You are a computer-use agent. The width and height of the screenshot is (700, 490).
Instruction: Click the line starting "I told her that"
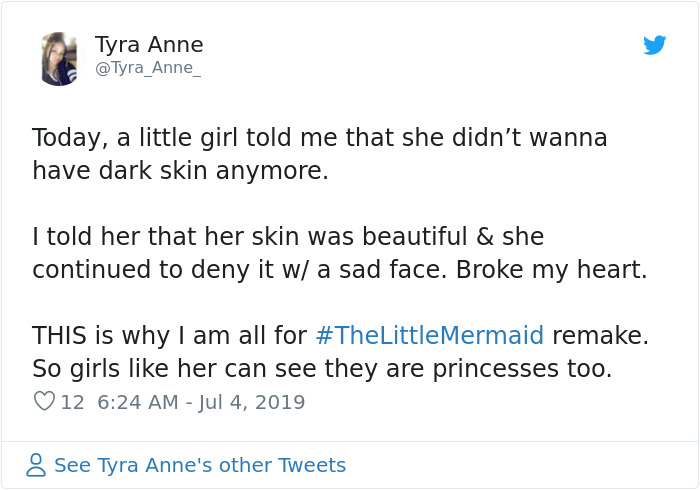point(288,237)
